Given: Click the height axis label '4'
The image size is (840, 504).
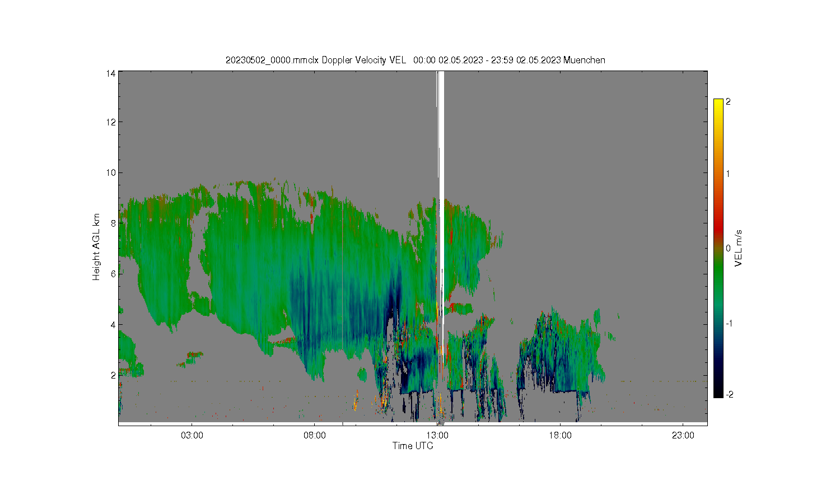Looking at the screenshot, I should pyautogui.click(x=113, y=324).
